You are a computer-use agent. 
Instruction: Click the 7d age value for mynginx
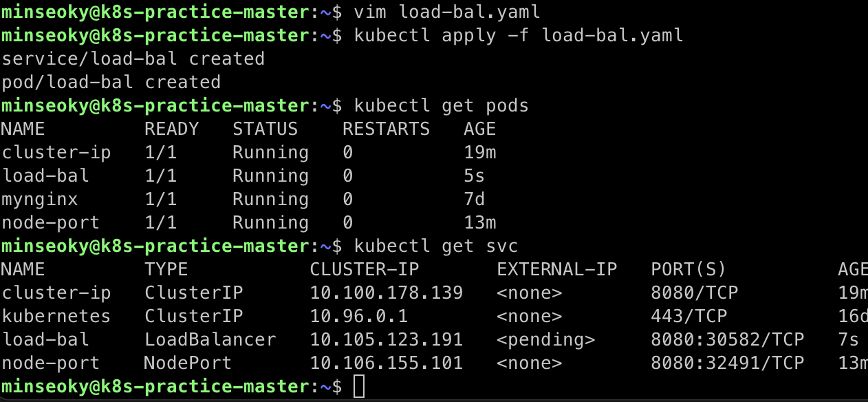pos(475,199)
